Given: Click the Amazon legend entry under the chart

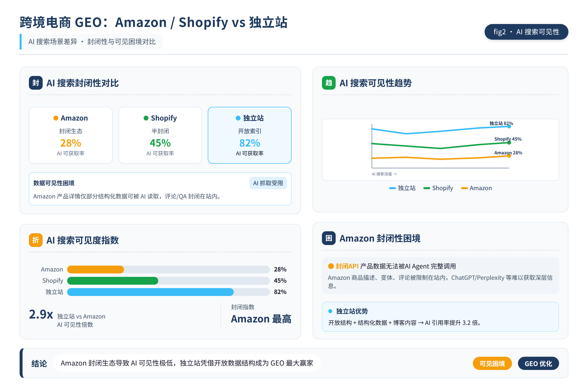Looking at the screenshot, I should pos(476,188).
